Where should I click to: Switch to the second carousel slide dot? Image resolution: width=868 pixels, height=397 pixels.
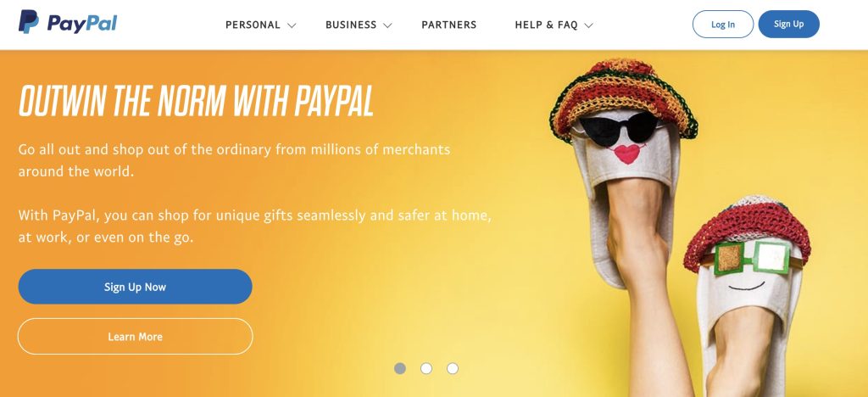426,368
